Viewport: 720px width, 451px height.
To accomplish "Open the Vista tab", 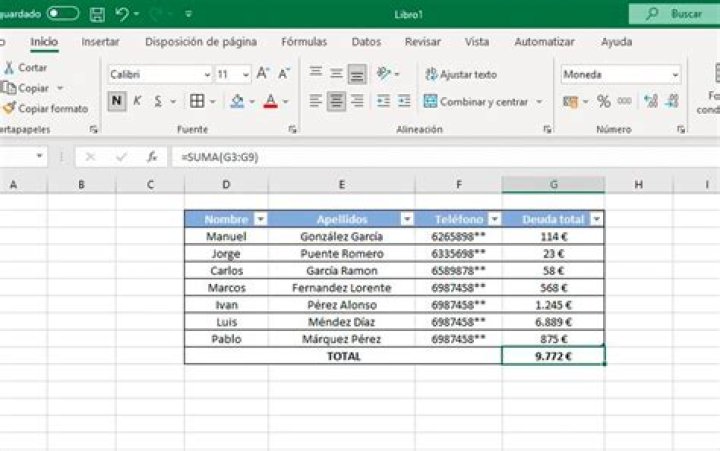I will [477, 42].
